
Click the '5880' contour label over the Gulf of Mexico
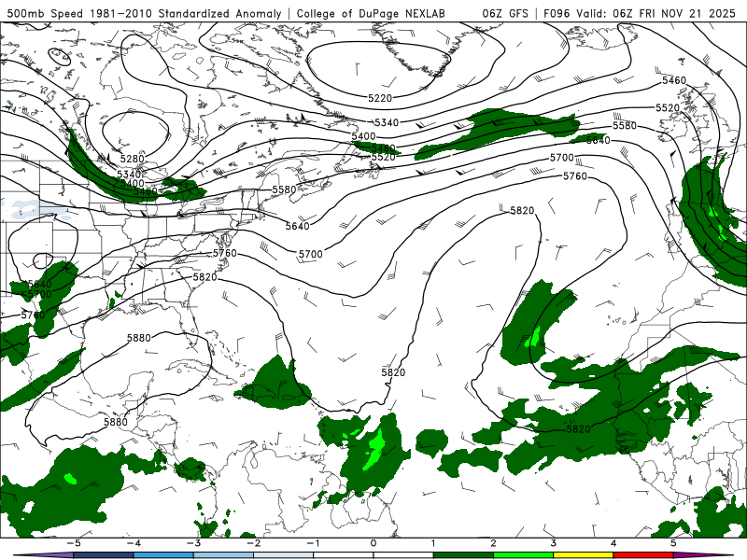138,338
